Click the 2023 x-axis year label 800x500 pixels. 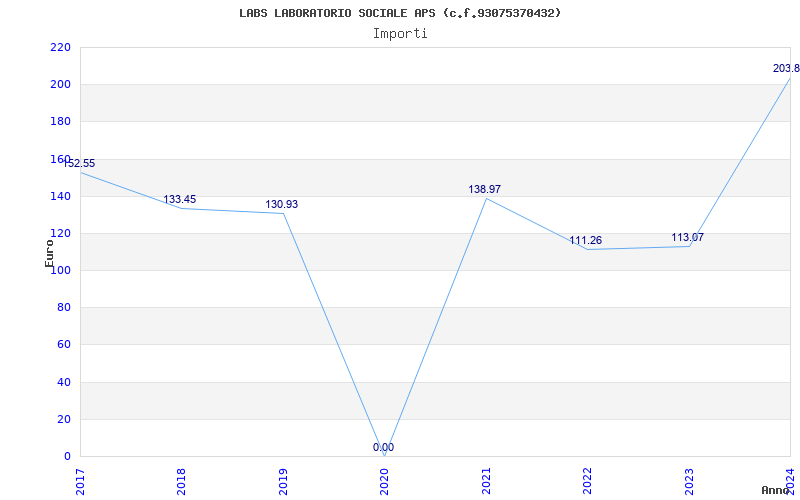[x=689, y=482]
